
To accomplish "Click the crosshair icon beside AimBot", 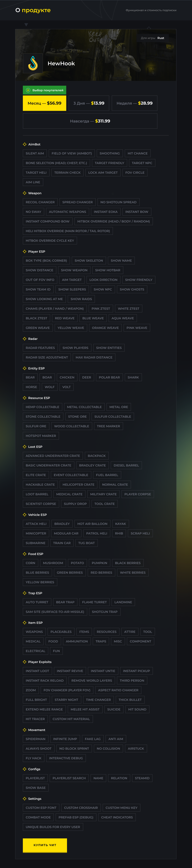I will (25, 144).
